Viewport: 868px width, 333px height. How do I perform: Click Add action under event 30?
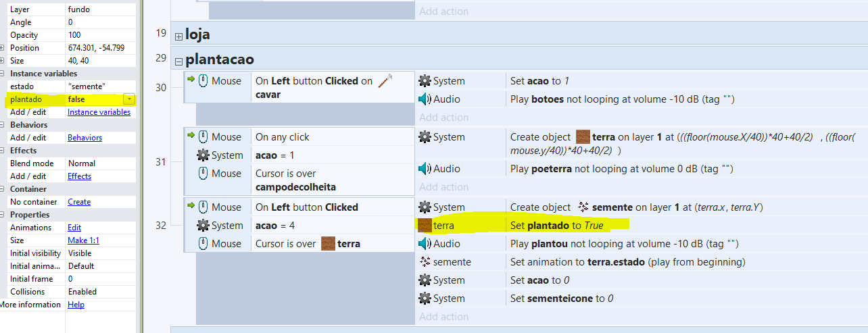pos(443,118)
